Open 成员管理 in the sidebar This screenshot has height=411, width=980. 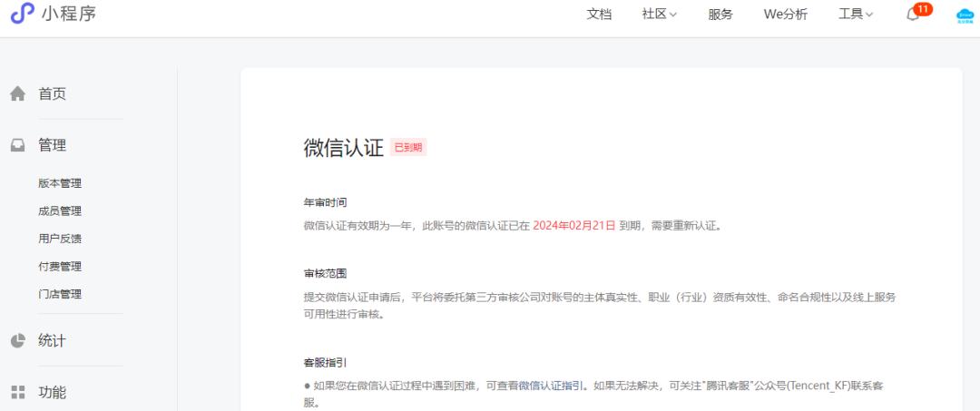pos(60,211)
